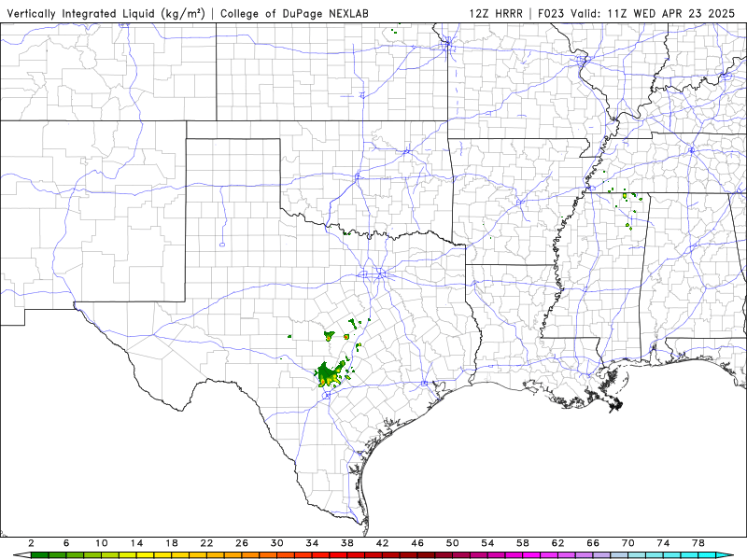
Task: Click the color bar label '26'
Action: tap(242, 543)
